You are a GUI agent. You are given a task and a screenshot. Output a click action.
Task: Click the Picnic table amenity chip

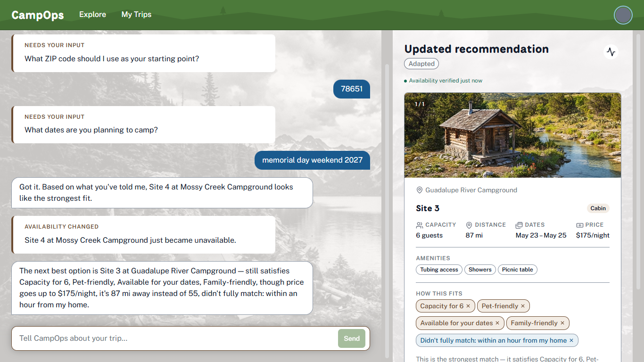(x=517, y=270)
